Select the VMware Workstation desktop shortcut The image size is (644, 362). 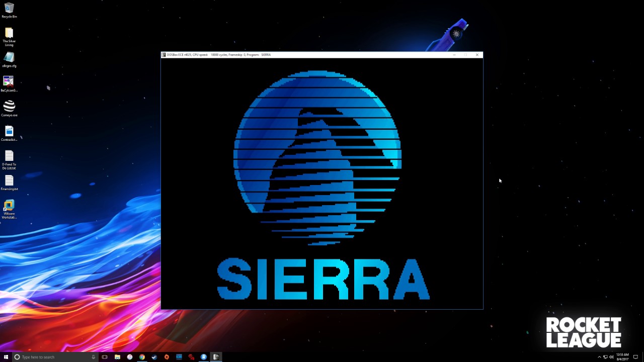[9, 209]
